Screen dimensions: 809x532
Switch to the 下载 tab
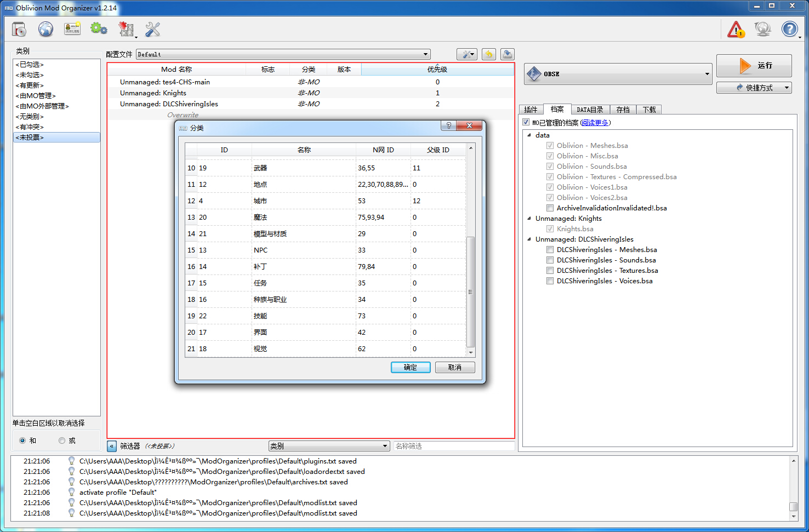click(649, 109)
